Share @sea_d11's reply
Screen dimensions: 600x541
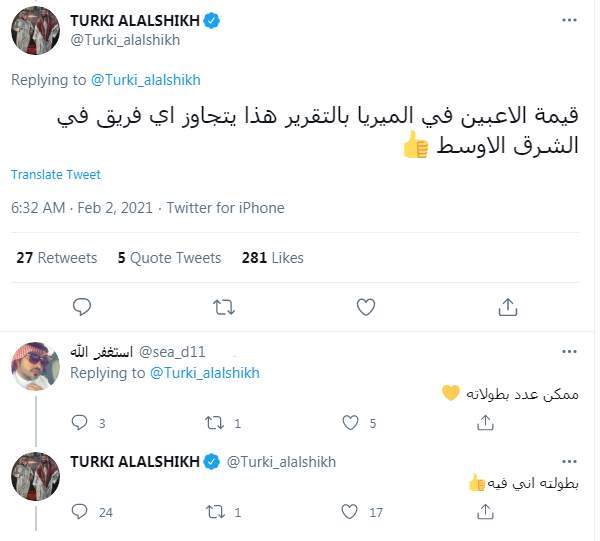(485, 423)
